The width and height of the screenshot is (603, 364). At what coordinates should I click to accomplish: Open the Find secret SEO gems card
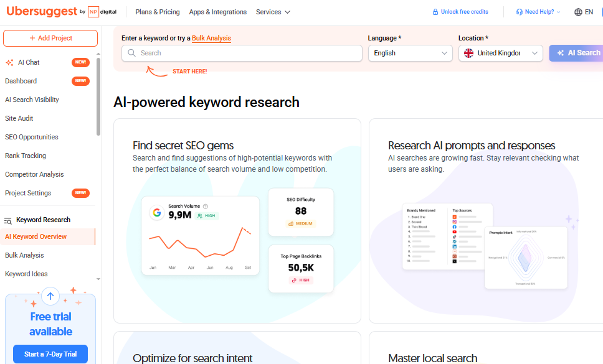pyautogui.click(x=237, y=221)
